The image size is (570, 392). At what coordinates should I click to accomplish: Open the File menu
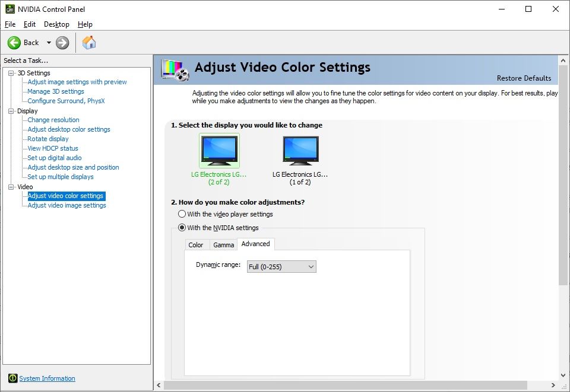pyautogui.click(x=10, y=24)
